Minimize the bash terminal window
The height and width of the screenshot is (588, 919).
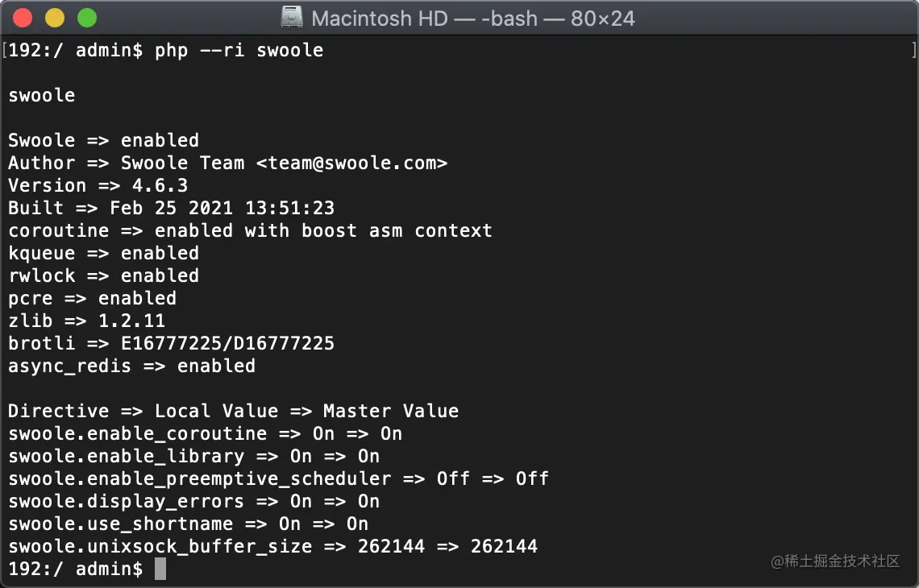pyautogui.click(x=55, y=18)
